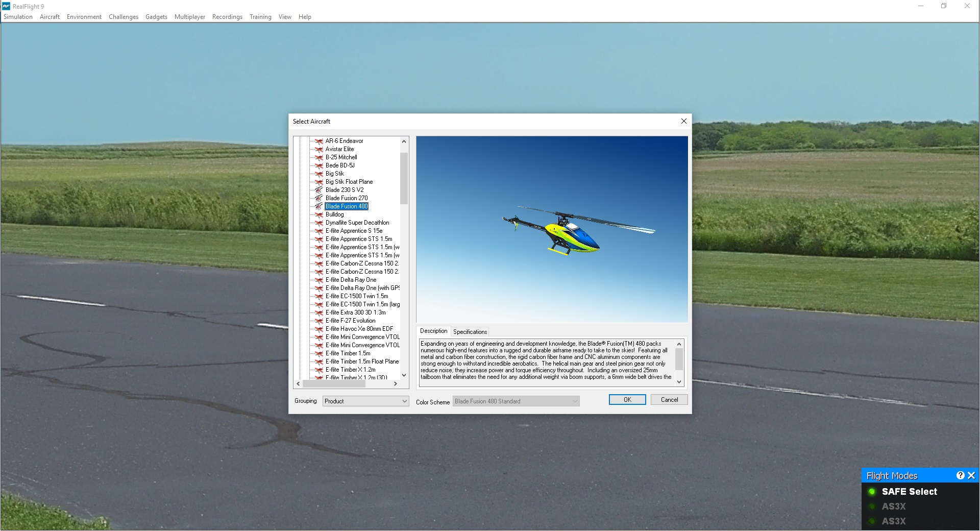Click the airplane icon next to B-25 Mitchell
Screen dimensions: 980x531
(x=319, y=157)
